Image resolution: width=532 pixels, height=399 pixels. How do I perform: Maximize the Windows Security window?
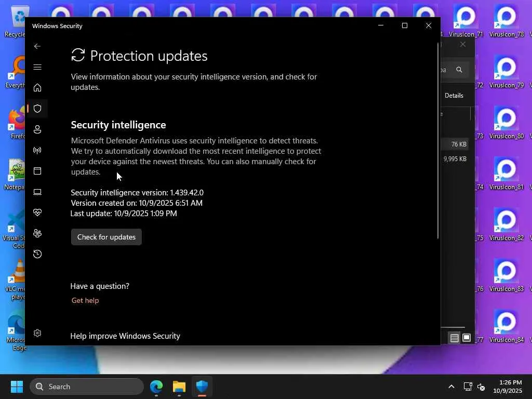[404, 25]
